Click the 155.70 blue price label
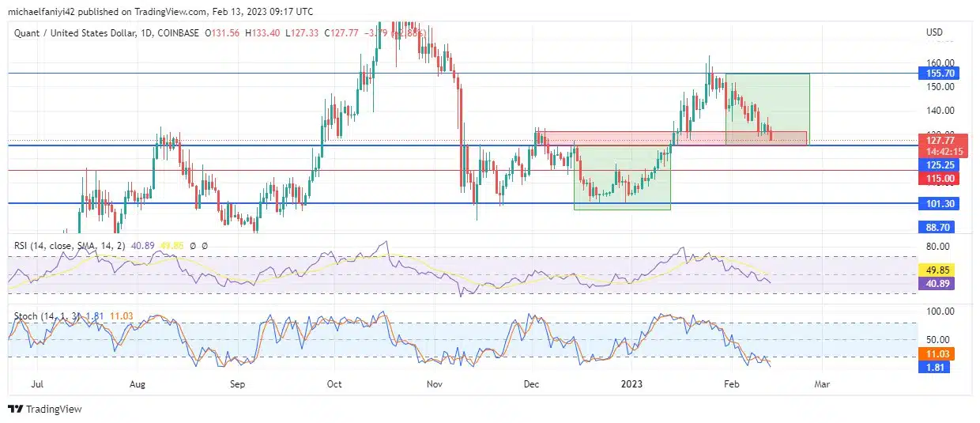 point(937,74)
